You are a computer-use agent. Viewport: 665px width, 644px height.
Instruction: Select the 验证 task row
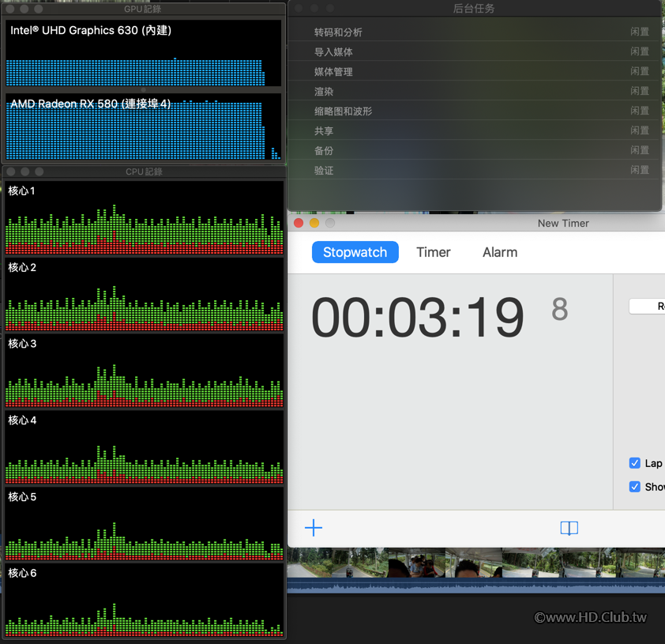click(474, 170)
